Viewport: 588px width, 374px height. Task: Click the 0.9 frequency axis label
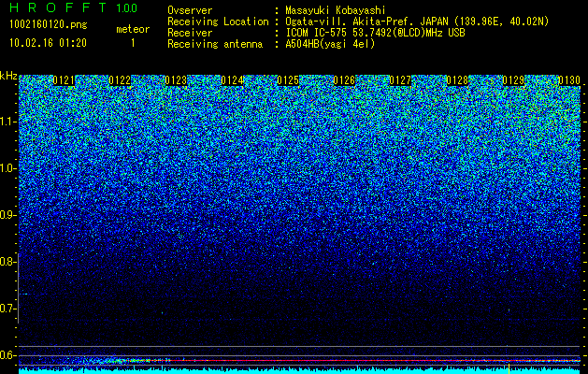point(7,215)
